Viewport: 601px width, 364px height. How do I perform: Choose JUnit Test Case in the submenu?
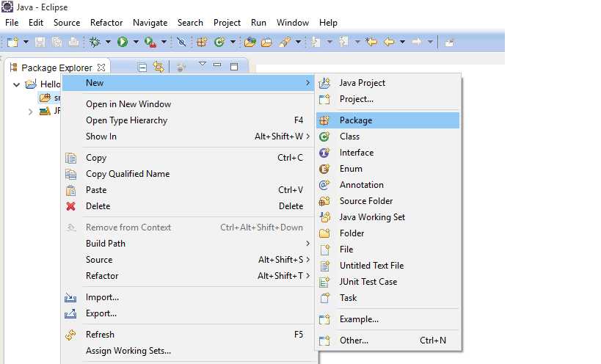tap(388, 282)
